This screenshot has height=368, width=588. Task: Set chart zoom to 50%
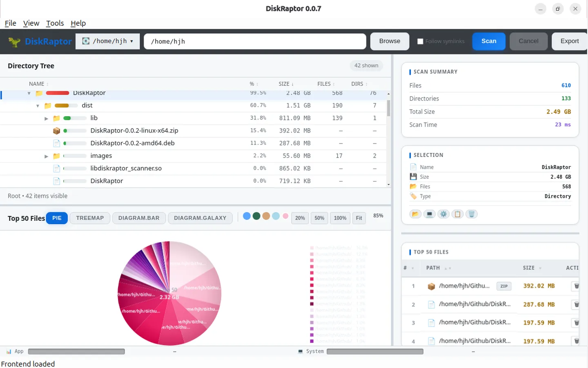click(319, 218)
